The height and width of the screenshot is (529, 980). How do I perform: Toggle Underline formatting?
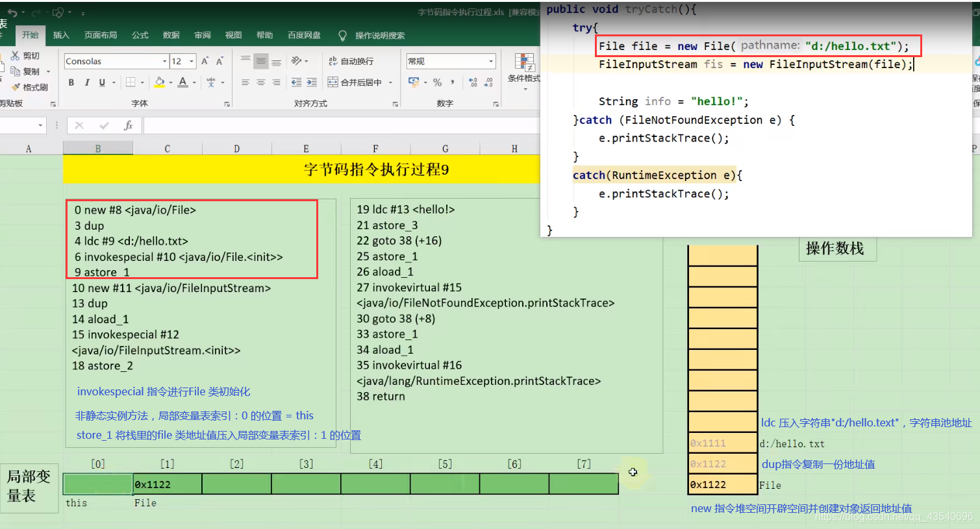coord(102,82)
